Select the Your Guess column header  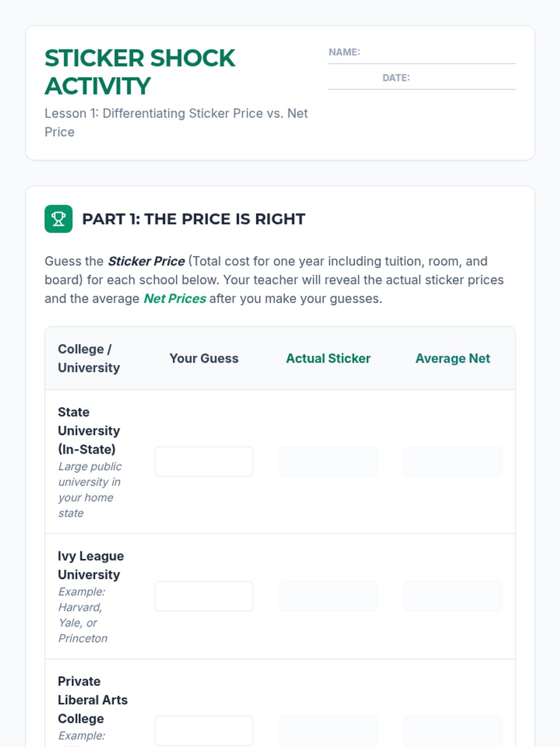click(204, 359)
